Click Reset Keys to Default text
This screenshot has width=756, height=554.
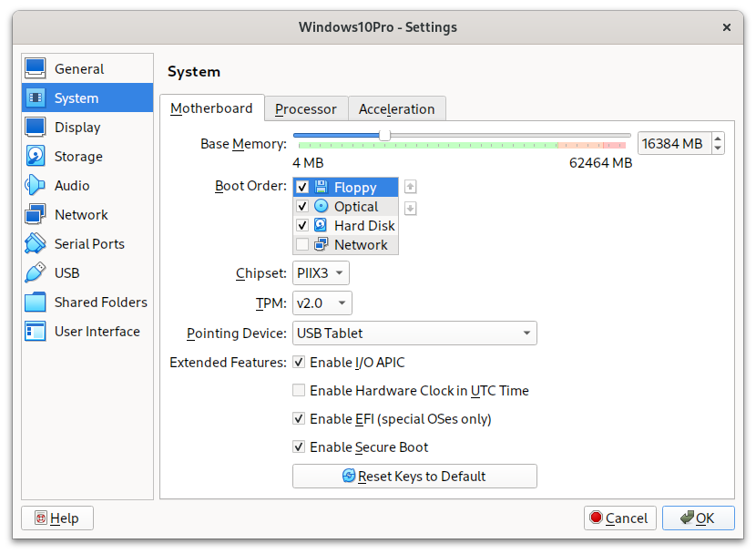coord(422,477)
